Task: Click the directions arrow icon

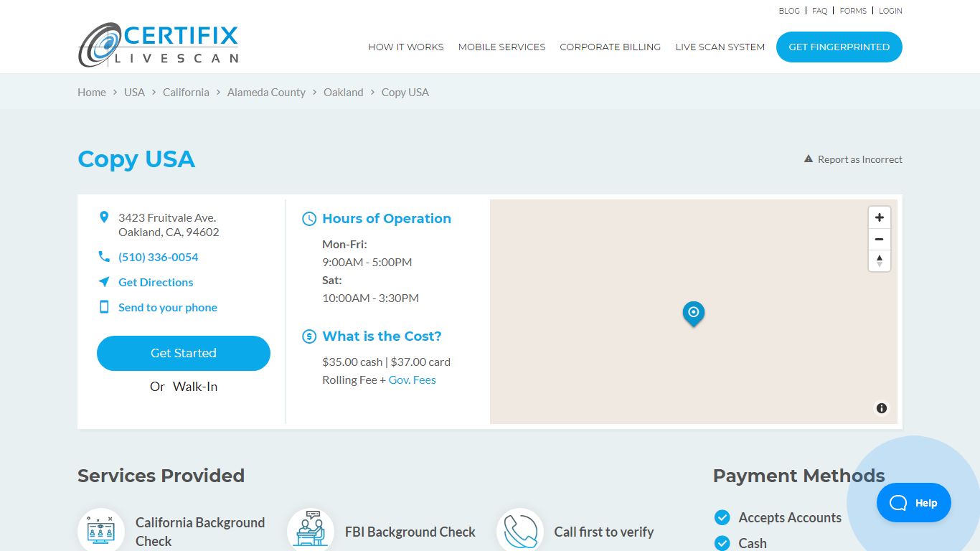Action: pos(104,282)
